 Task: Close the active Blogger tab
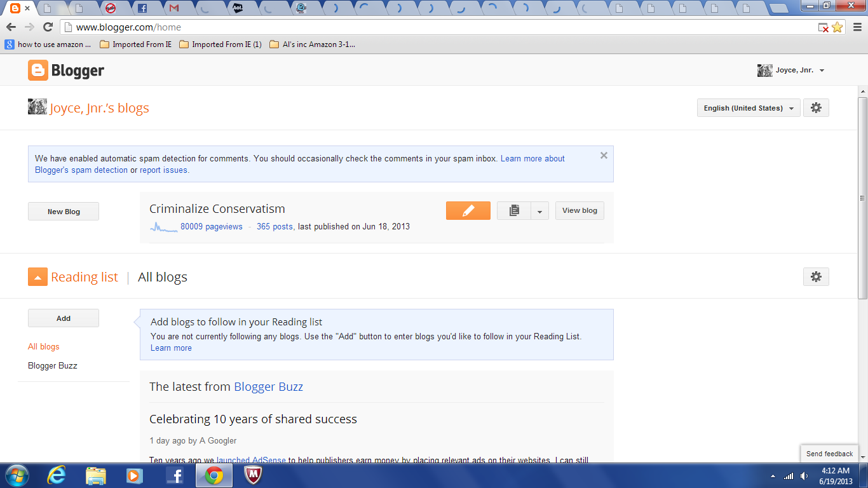click(x=27, y=8)
